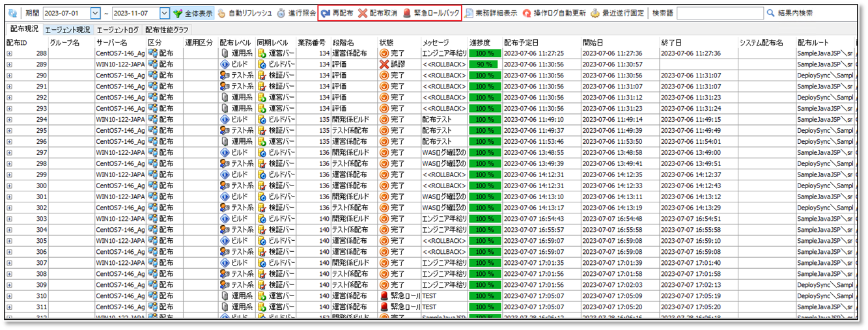Toggle 自動リフレッシュ auto refresh
Image resolution: width=868 pixels, height=330 pixels.
(221, 13)
